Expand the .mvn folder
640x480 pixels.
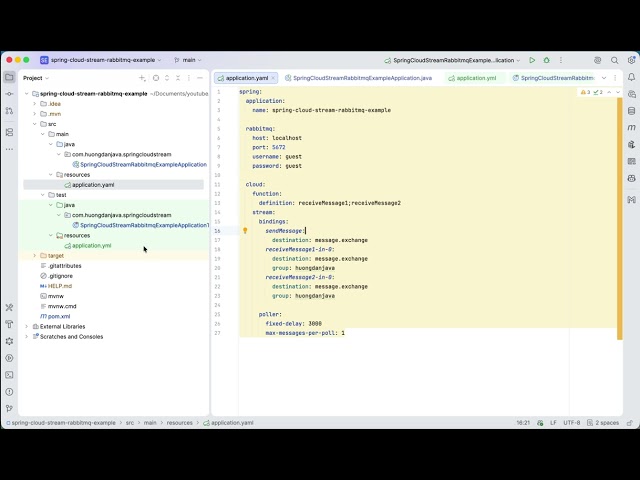tap(35, 114)
